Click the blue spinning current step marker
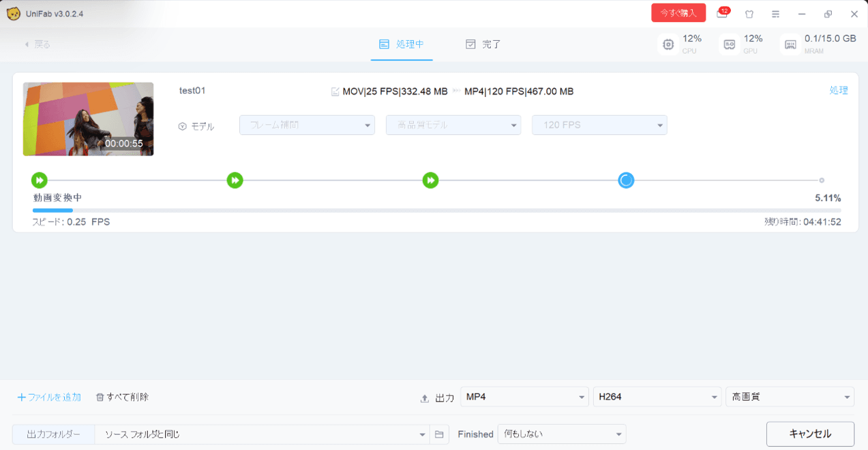868x450 pixels. (626, 180)
